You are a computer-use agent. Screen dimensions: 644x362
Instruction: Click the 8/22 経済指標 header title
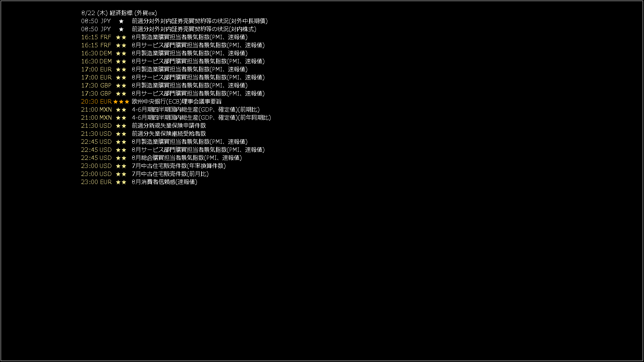click(119, 13)
